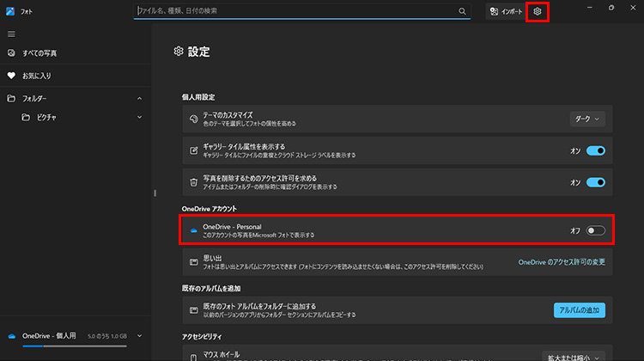Click the OneDrive cloud icon in settings
This screenshot has height=361, width=644.
click(x=194, y=230)
